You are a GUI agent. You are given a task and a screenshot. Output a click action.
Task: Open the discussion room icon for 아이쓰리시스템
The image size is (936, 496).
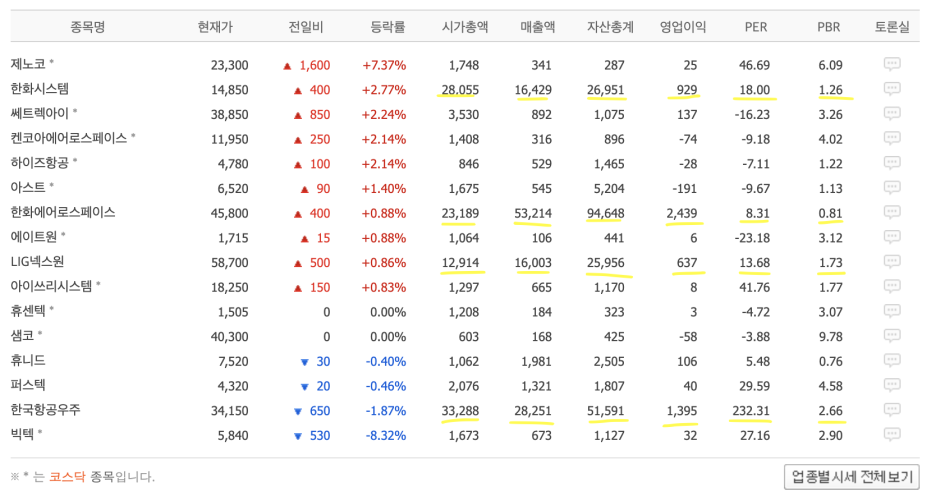tap(892, 286)
